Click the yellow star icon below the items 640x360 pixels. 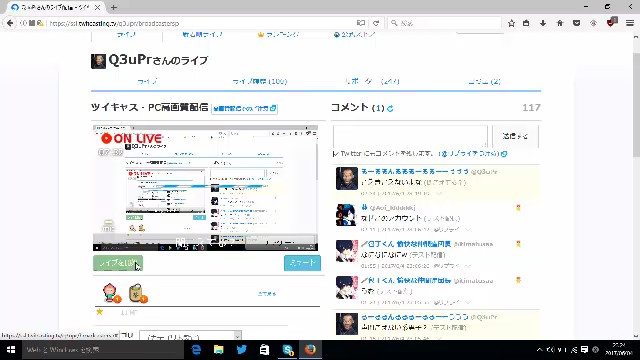coord(99,312)
